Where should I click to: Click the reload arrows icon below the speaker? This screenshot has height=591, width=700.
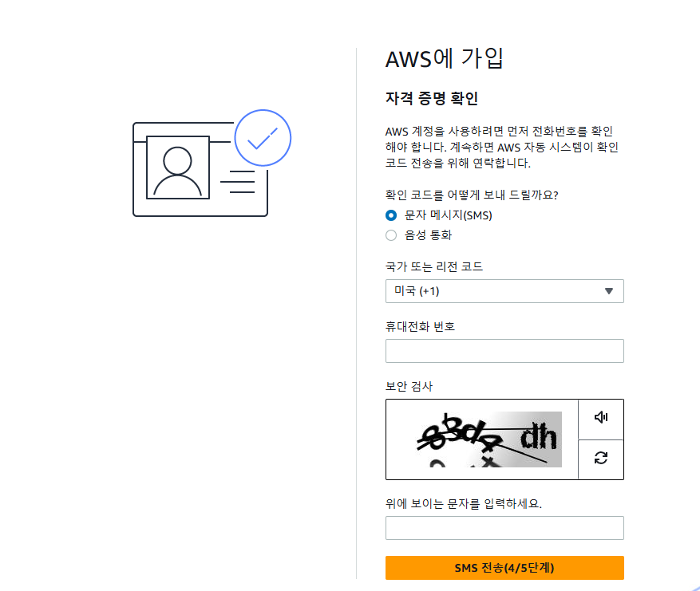tap(601, 459)
